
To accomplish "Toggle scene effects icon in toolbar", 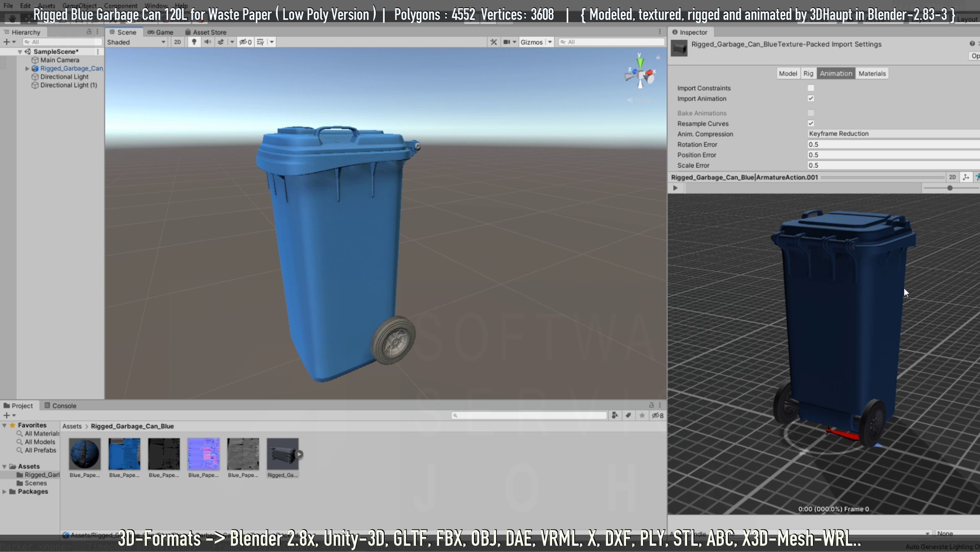I will 221,42.
